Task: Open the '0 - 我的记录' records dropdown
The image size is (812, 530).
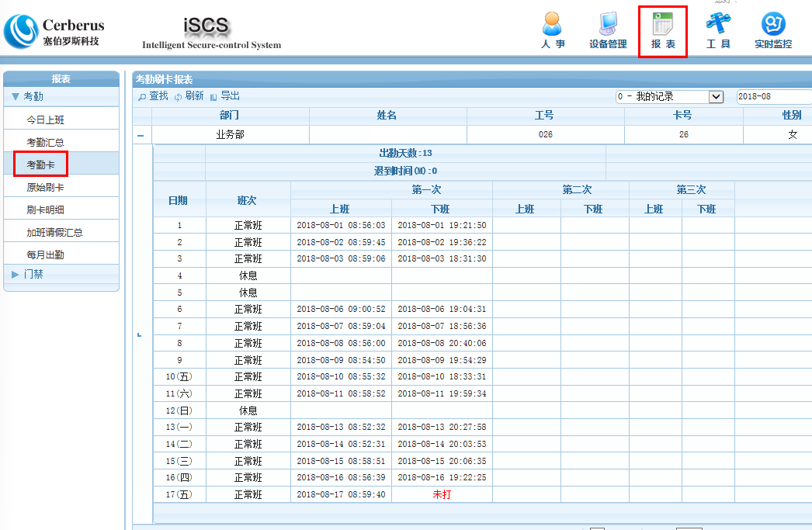Action: pyautogui.click(x=668, y=96)
